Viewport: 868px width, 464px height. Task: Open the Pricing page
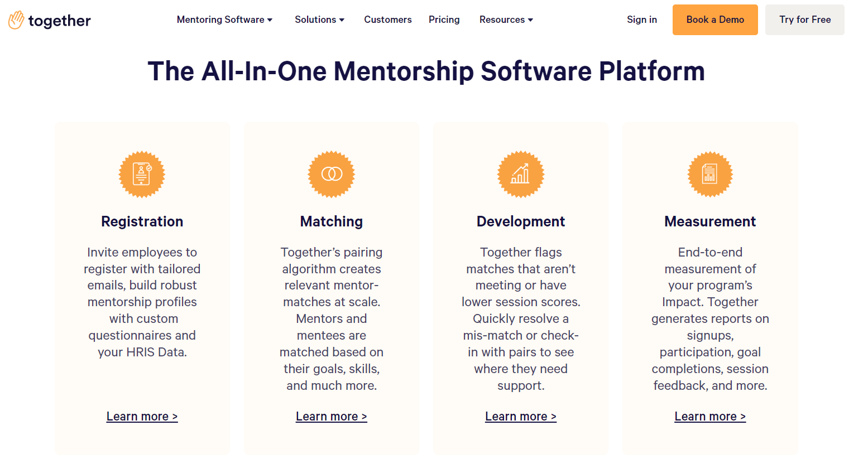pyautogui.click(x=444, y=20)
